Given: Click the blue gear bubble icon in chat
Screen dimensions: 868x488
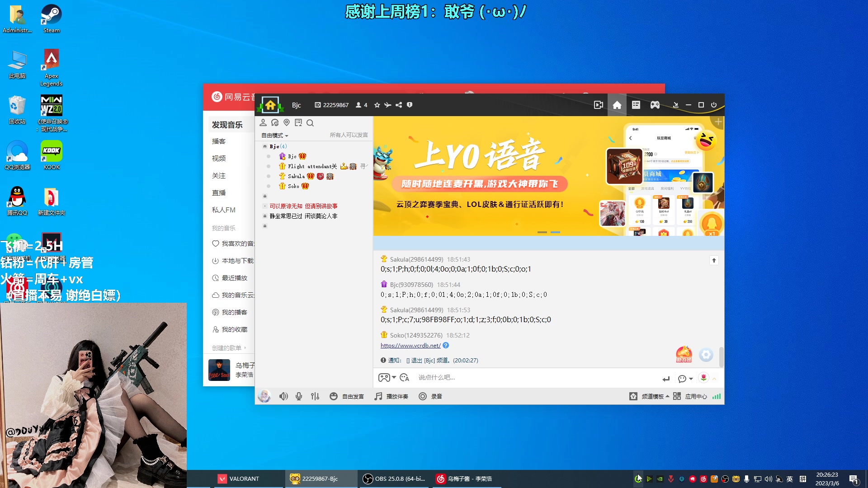Looking at the screenshot, I should pyautogui.click(x=706, y=355).
